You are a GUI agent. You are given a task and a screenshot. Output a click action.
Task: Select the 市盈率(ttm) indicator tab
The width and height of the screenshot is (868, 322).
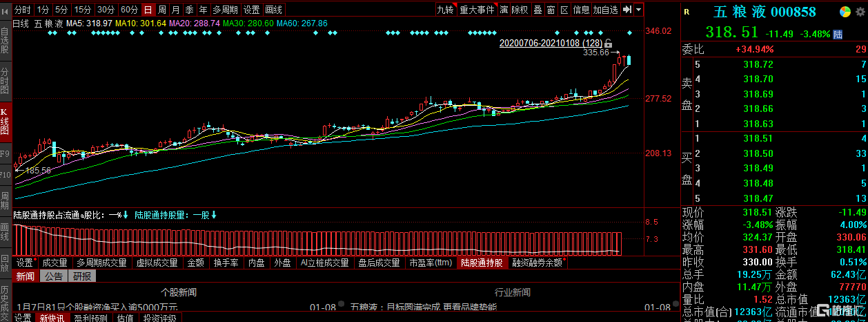[431, 263]
